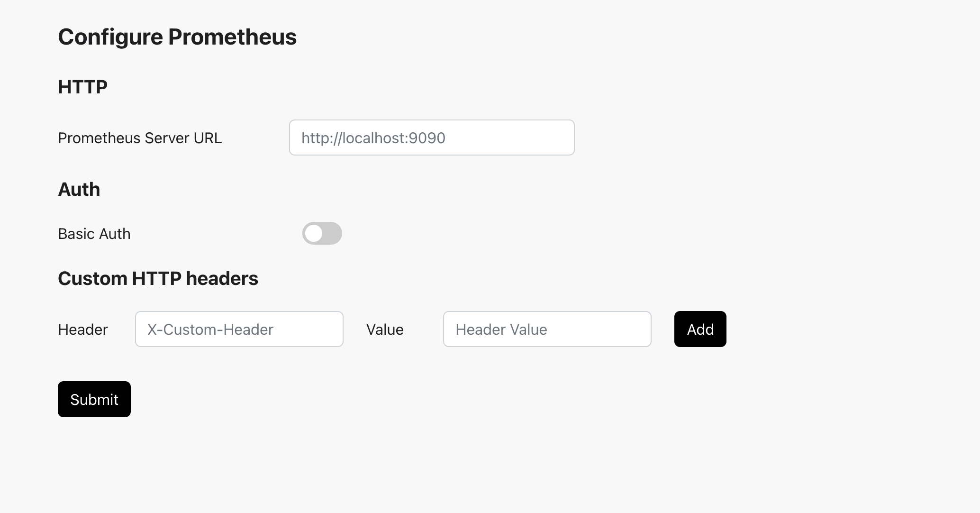The image size is (980, 513).
Task: Click the Basic Auth label text
Action: click(x=94, y=234)
